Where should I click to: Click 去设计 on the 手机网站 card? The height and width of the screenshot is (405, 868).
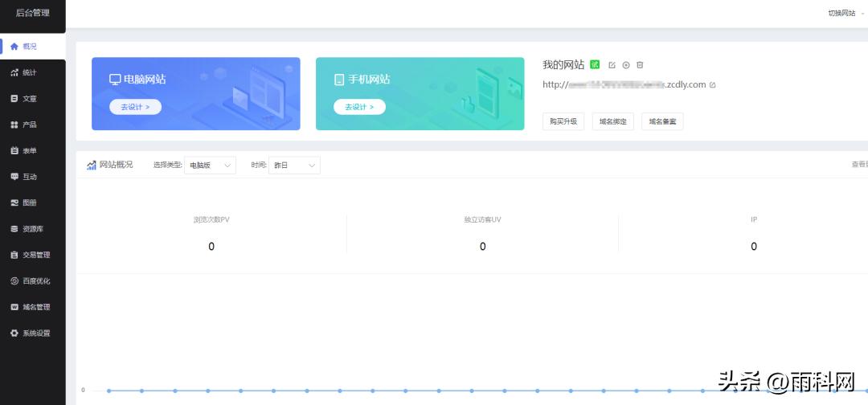click(359, 107)
